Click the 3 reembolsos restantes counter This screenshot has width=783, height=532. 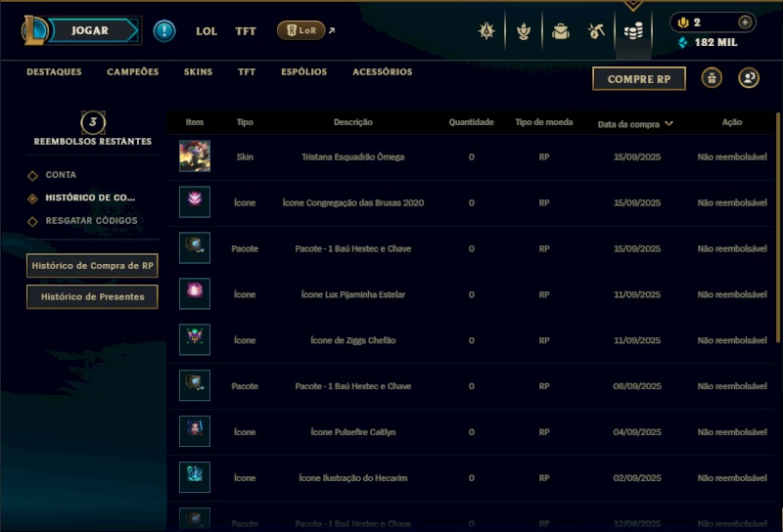93,122
